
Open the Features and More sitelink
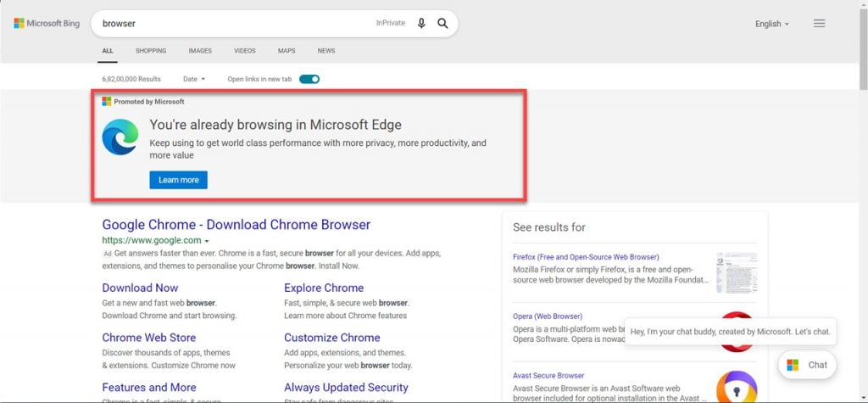149,388
